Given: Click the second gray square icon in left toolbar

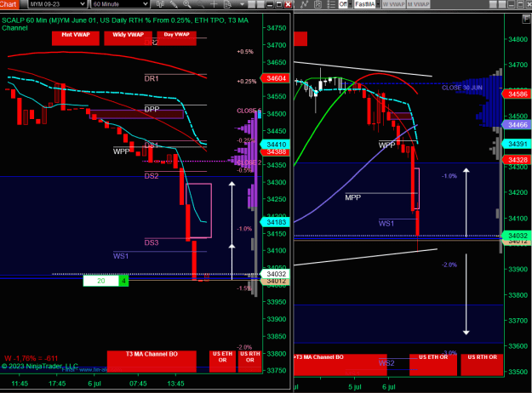Looking at the screenshot, I should (260, 4).
